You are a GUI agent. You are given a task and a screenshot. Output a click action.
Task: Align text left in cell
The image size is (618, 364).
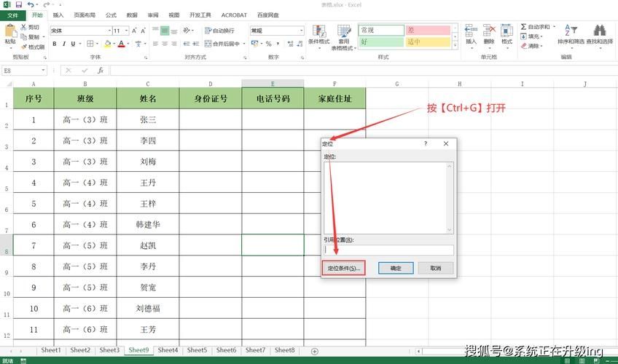pyautogui.click(x=155, y=44)
